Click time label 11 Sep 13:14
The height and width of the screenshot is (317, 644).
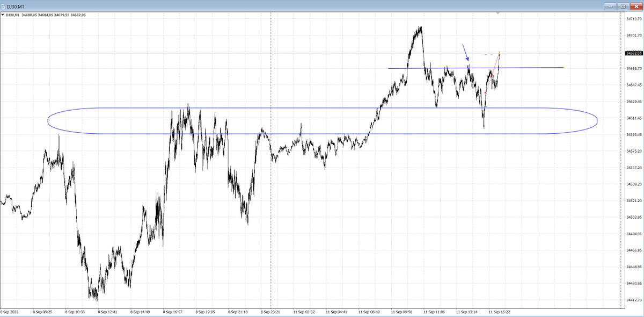pos(467,311)
